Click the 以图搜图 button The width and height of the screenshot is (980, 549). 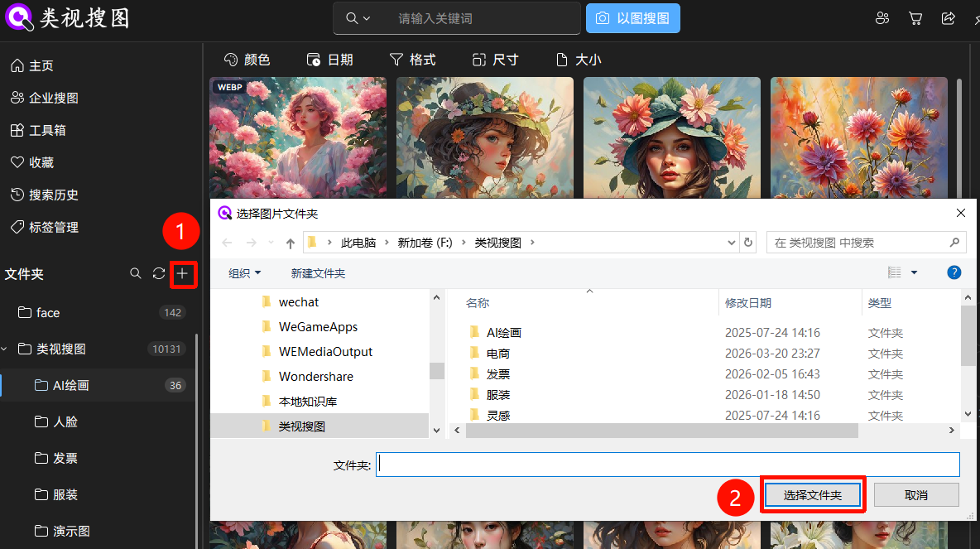tap(633, 18)
